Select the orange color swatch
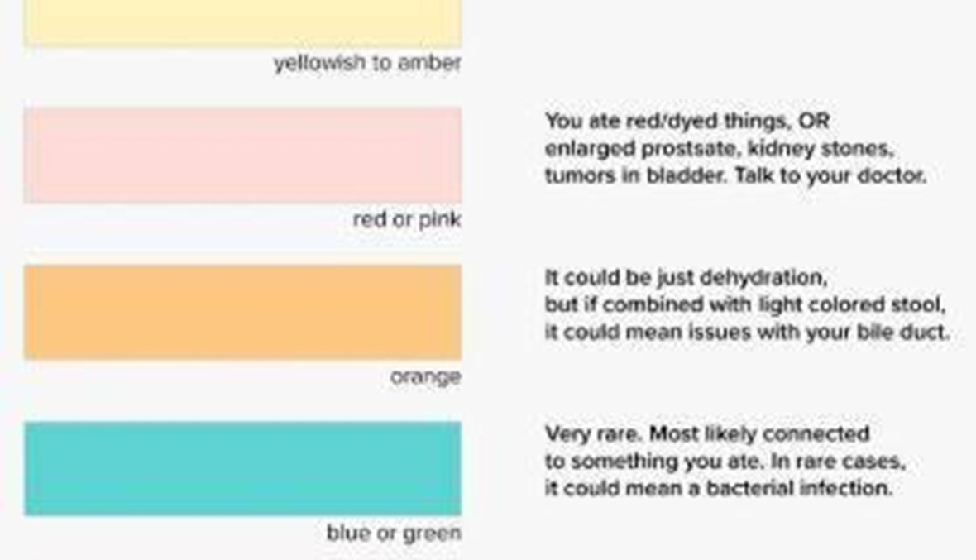 click(x=242, y=312)
